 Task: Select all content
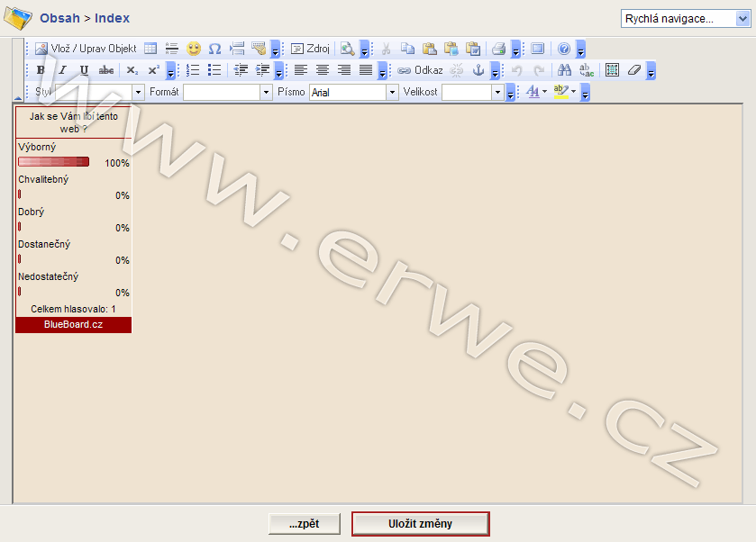613,70
